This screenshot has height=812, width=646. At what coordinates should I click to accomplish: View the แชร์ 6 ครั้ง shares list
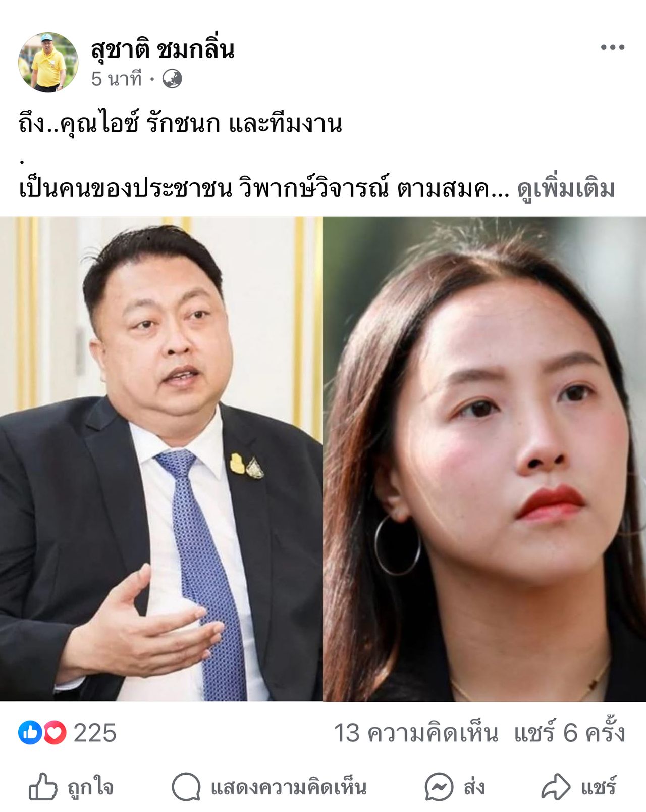tap(569, 732)
